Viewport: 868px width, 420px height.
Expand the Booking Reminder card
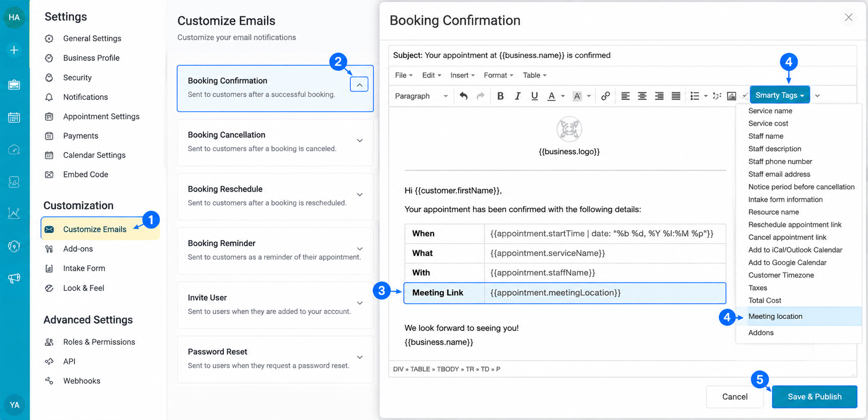tap(359, 249)
